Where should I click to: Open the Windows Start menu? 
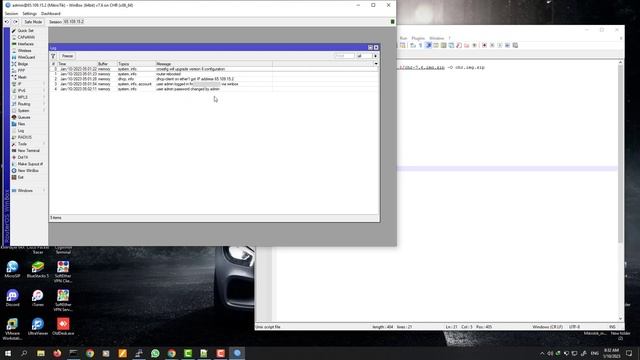8,353
